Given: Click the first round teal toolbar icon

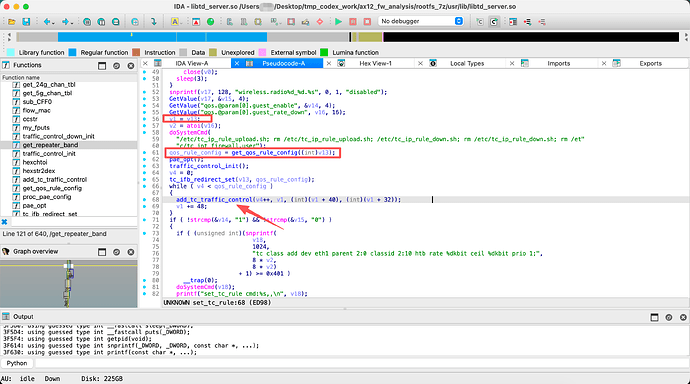Looking at the screenshot, I should click(87, 22).
